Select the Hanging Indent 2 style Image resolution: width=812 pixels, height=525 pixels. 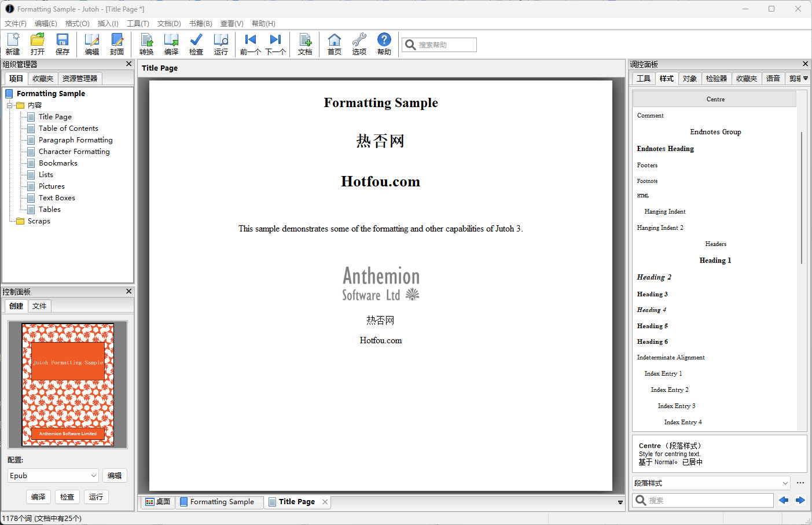(x=715, y=228)
